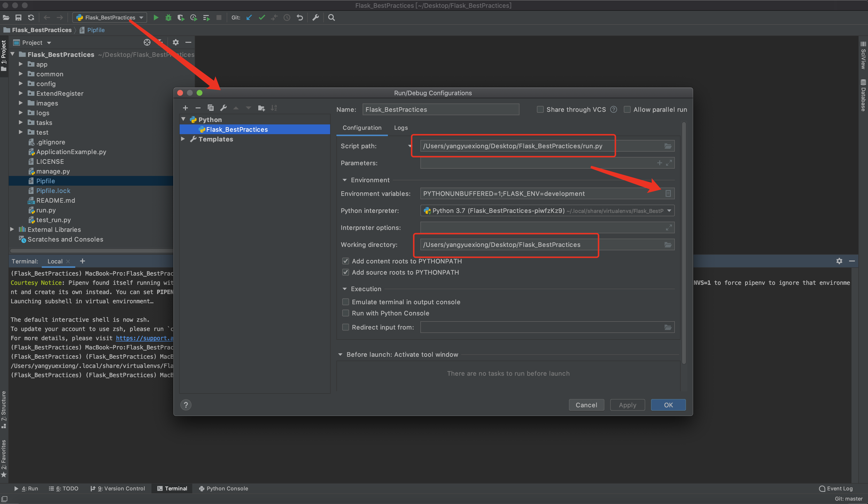Click the Add New Configuration plus icon

185,108
